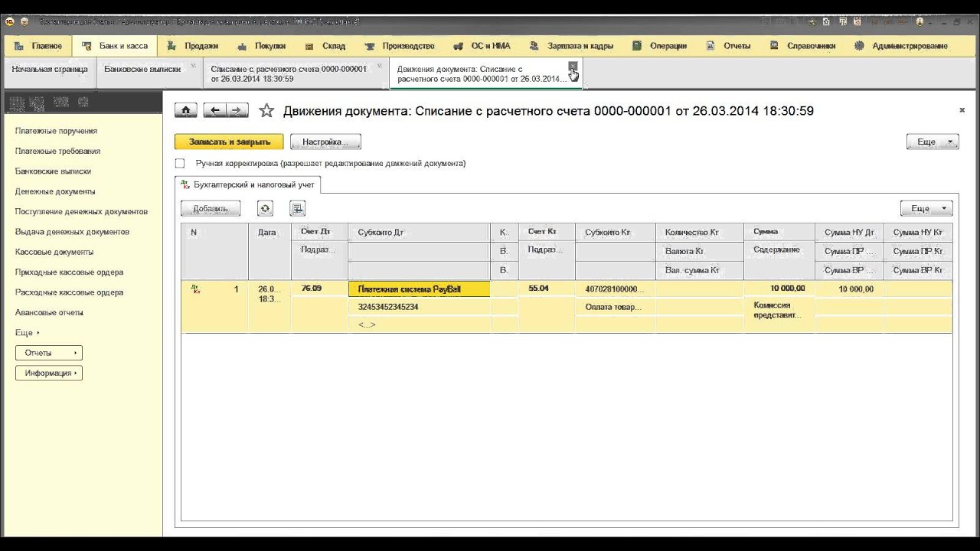Click the 1C logo in title bar
This screenshot has width=980, height=551.
10,21
